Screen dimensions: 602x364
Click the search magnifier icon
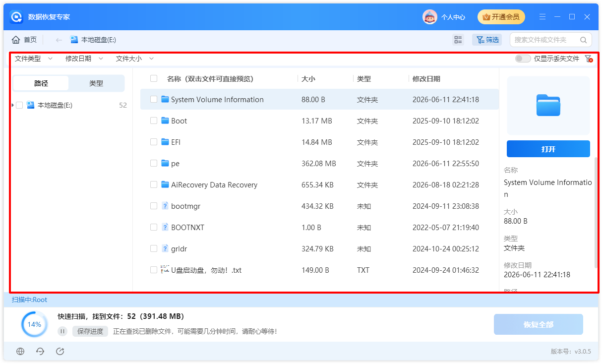pos(584,40)
